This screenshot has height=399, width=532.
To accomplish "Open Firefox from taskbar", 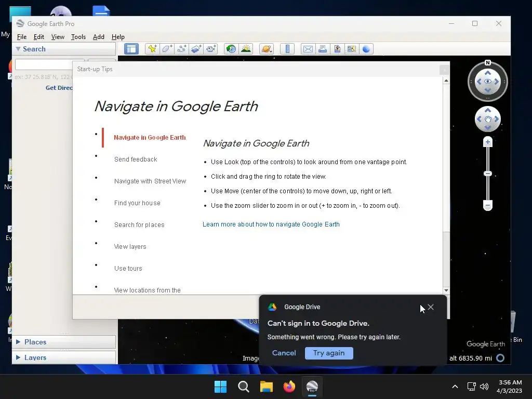I will [289, 387].
